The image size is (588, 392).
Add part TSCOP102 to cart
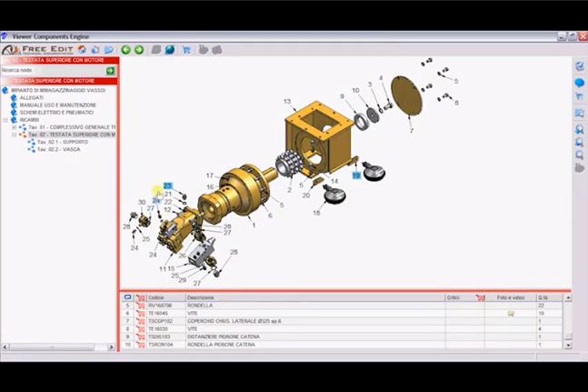[x=141, y=321]
